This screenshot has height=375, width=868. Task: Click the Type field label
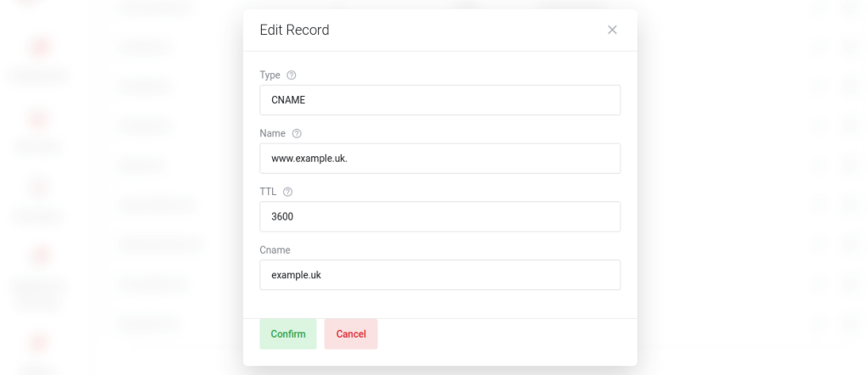pos(270,76)
